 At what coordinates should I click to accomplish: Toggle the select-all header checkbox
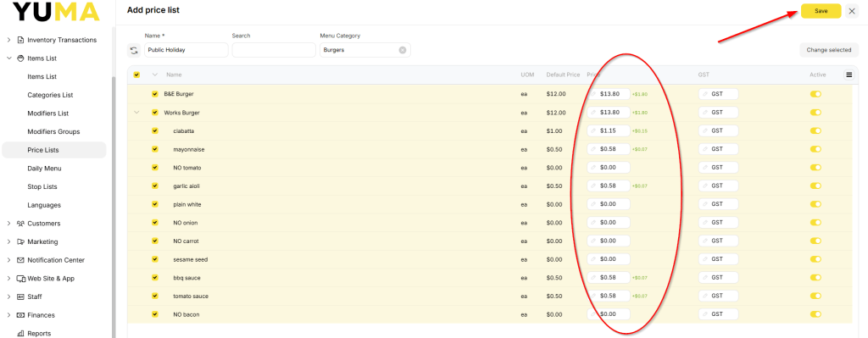click(136, 75)
